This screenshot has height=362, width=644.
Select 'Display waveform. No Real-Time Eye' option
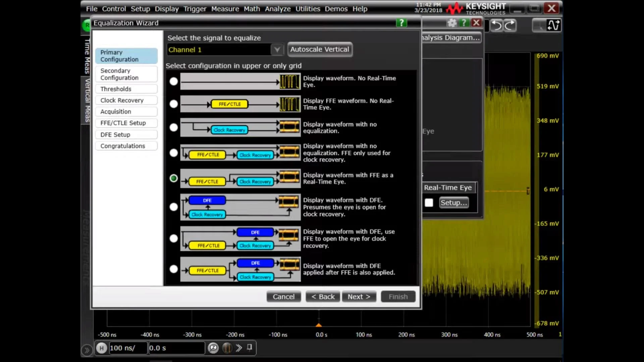(x=173, y=81)
